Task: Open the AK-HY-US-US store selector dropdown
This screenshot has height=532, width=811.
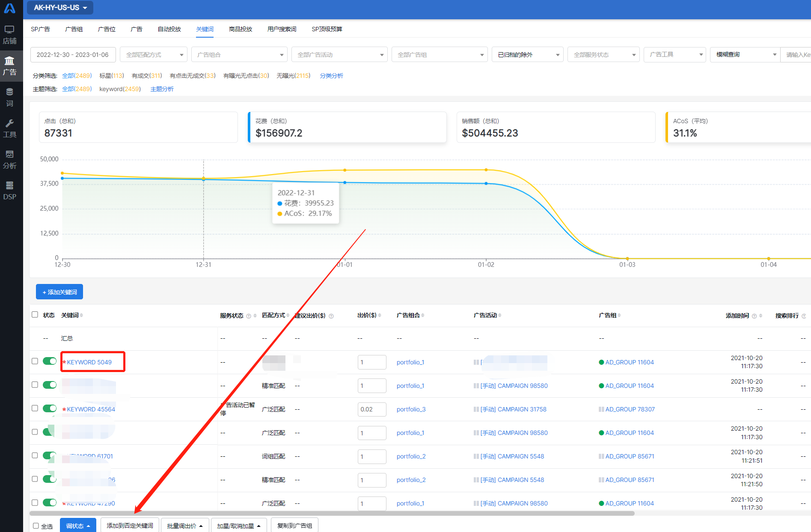Action: (60, 8)
